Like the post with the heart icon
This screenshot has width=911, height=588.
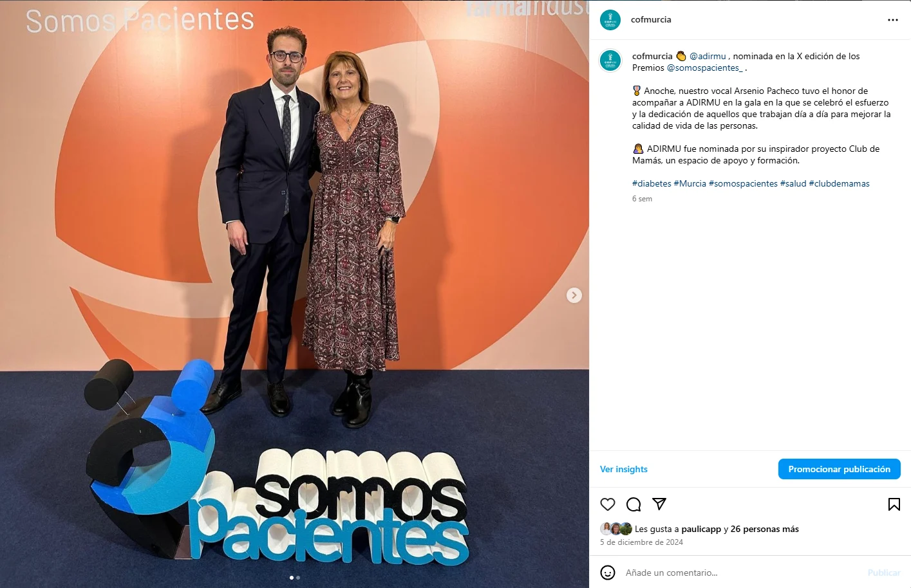point(608,504)
